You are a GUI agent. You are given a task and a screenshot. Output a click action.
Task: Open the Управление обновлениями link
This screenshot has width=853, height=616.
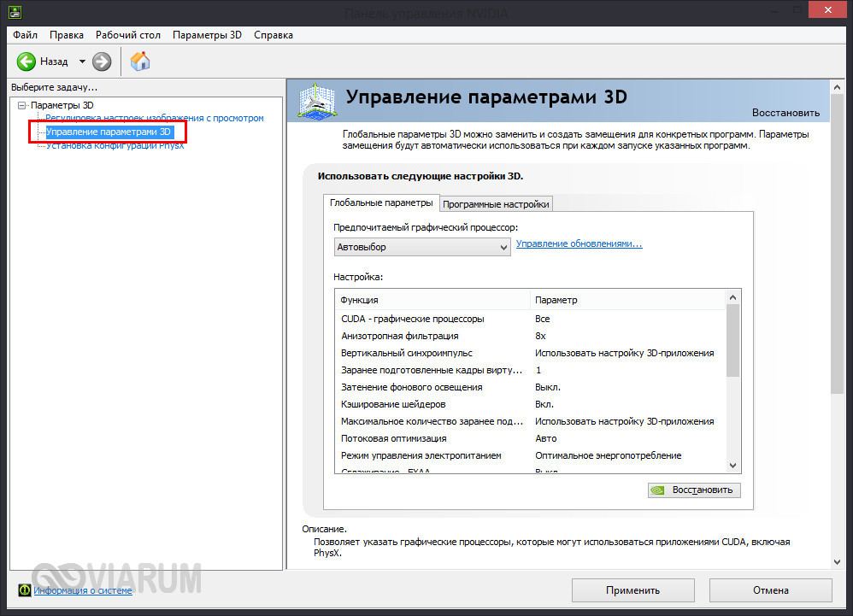[579, 244]
